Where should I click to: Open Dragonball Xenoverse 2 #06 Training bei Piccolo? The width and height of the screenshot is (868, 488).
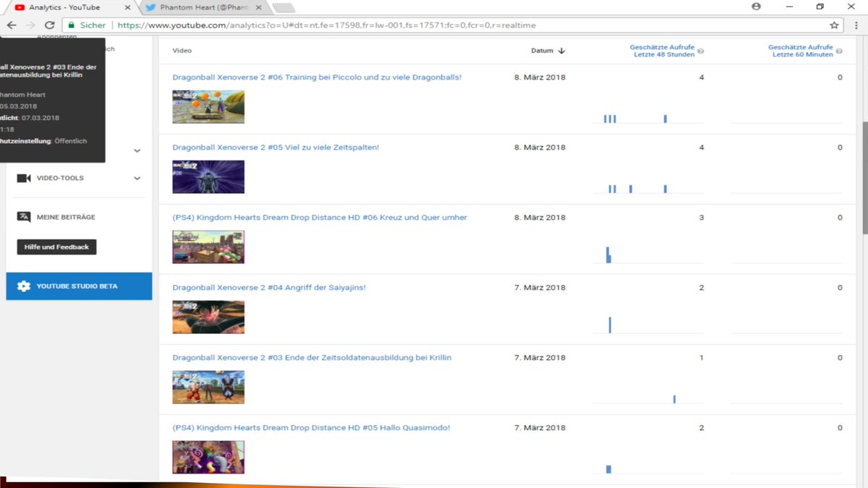[x=317, y=77]
